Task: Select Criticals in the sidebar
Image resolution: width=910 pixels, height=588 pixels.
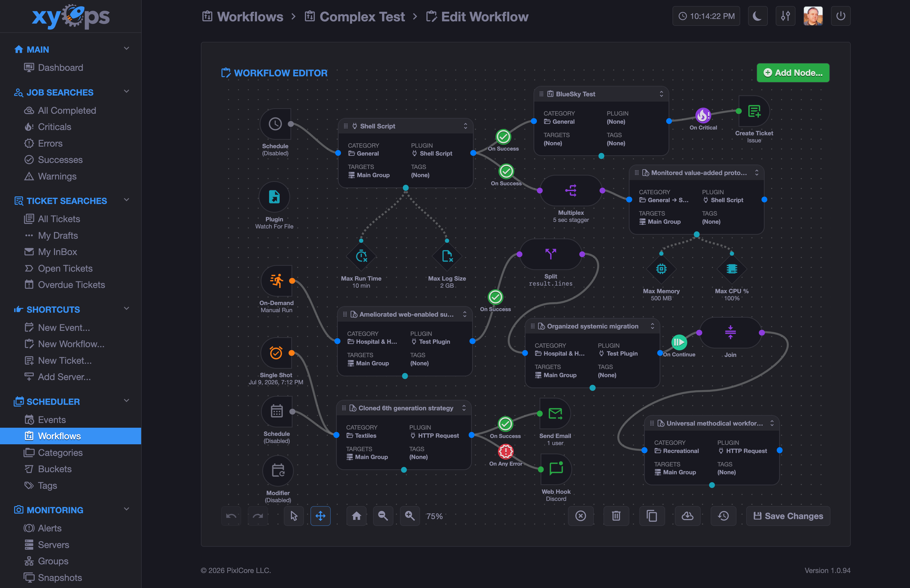Action: (71, 127)
